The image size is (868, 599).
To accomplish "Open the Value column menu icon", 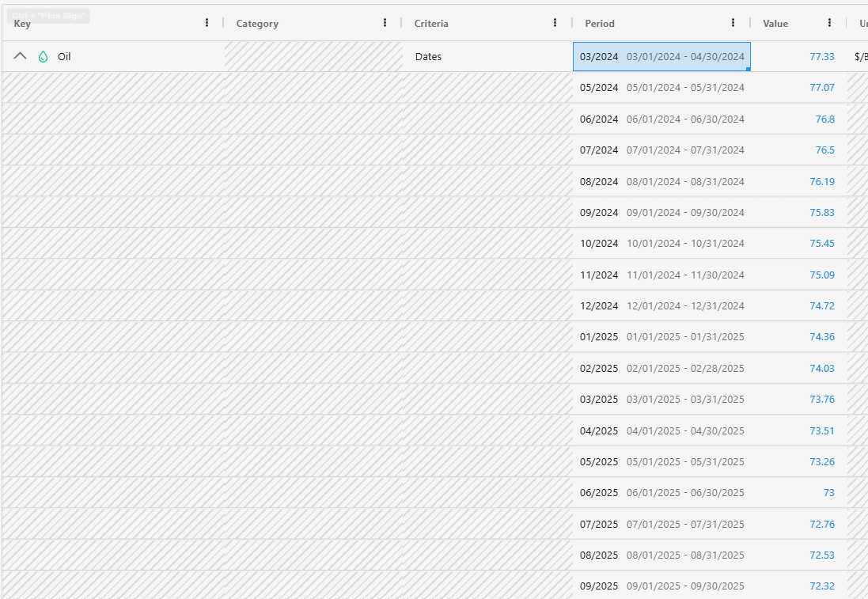I will pos(829,23).
